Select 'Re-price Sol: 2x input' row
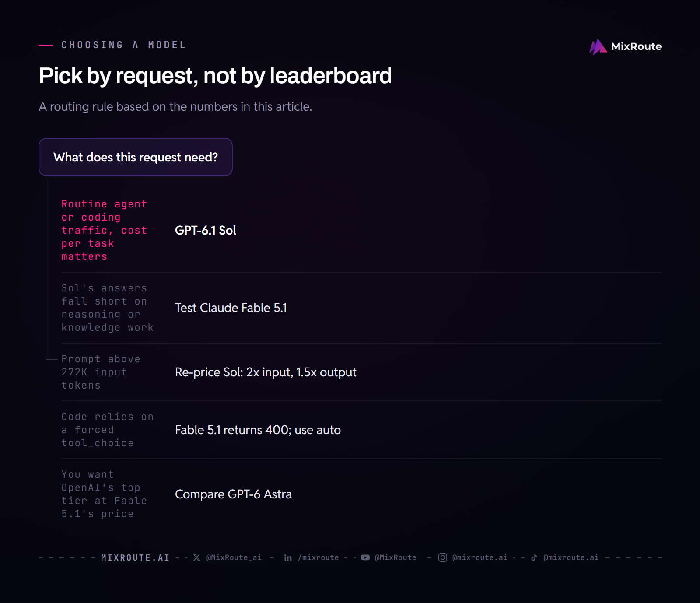700x603 pixels. 361,372
